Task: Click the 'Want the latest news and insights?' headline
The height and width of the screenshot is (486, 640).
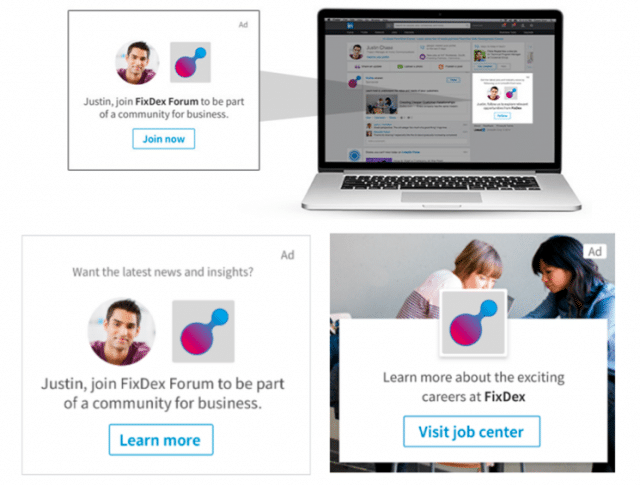Action: (x=163, y=272)
